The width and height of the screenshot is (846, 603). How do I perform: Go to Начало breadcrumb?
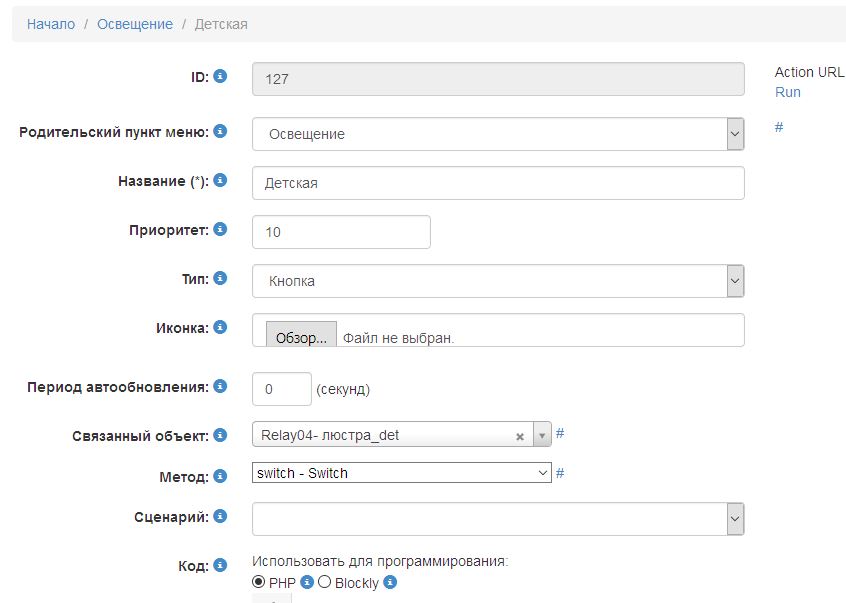tap(51, 24)
